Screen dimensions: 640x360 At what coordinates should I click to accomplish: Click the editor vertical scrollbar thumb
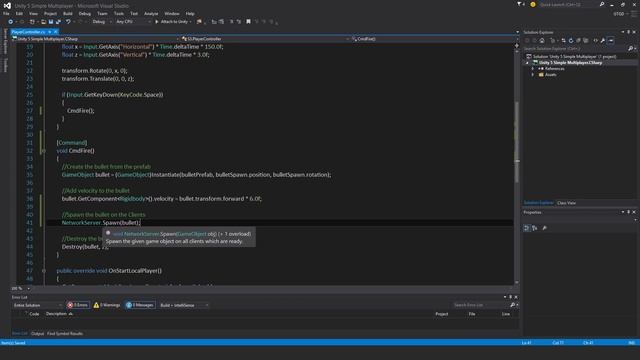click(x=517, y=141)
